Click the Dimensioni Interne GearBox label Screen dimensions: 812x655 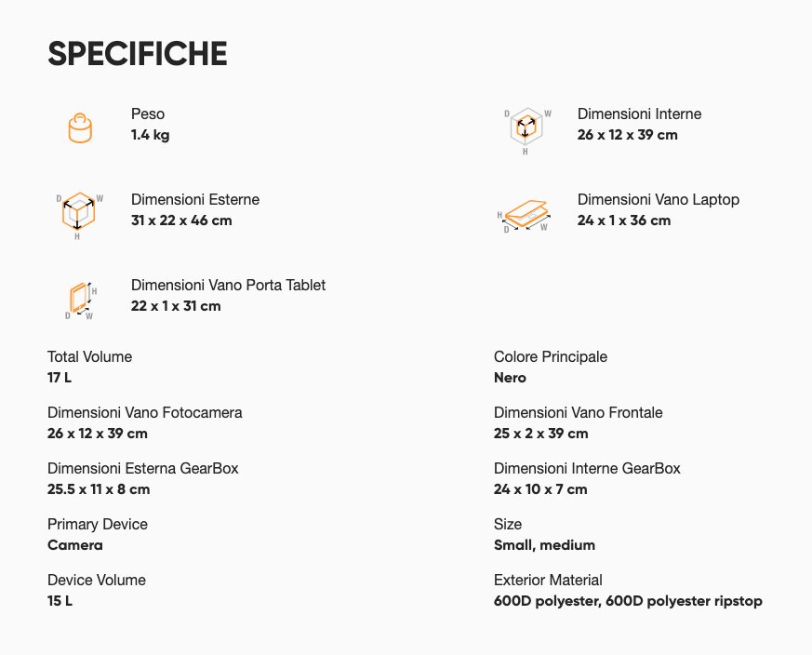pyautogui.click(x=587, y=469)
